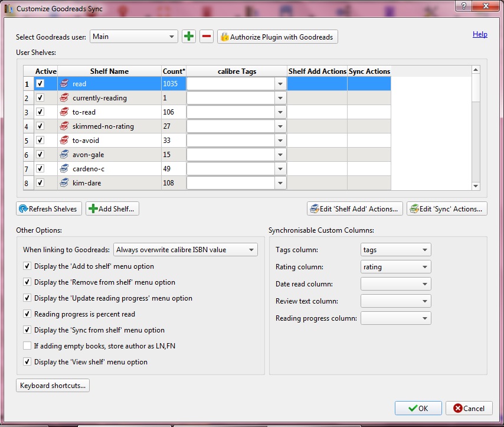The height and width of the screenshot is (427, 504).
Task: Open calibre Tags dropdown for kim-dare
Action: point(280,182)
